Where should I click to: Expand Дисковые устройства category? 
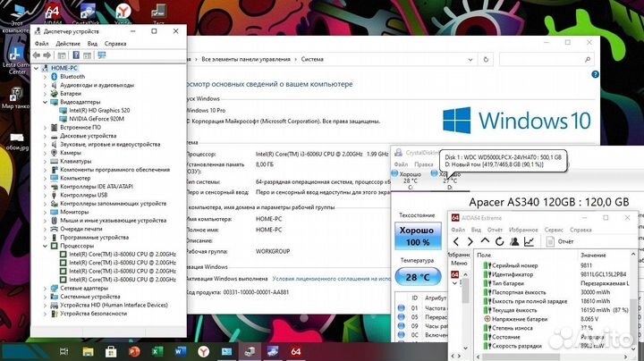pos(46,136)
